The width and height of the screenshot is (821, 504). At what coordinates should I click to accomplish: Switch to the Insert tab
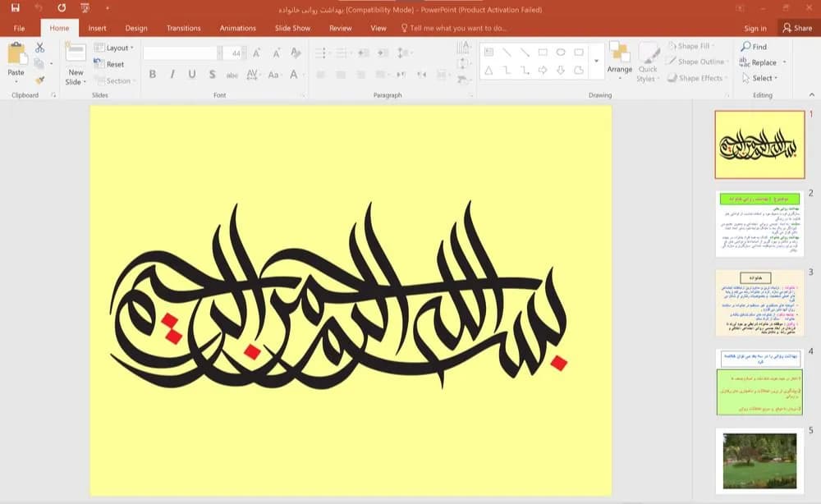click(x=97, y=28)
